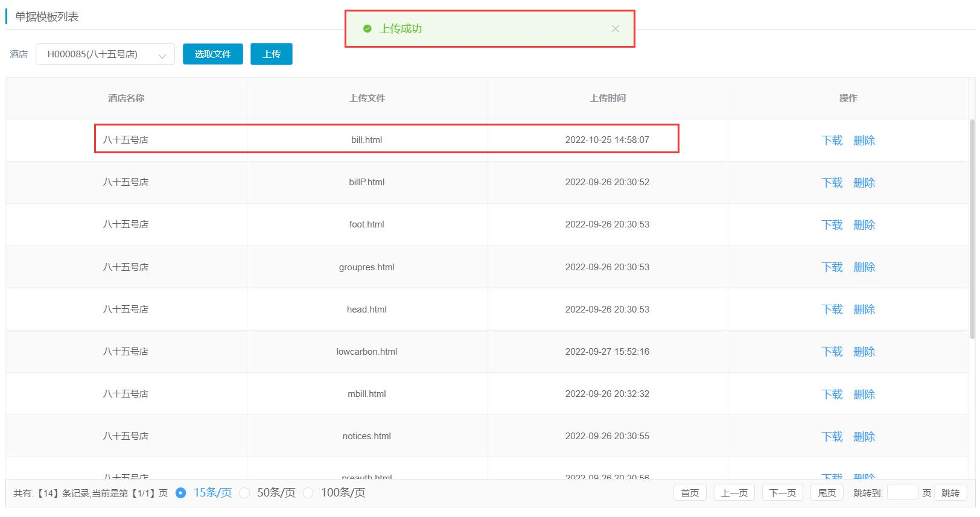980x517 pixels.
Task: Click the 上传文件 column header
Action: 367,98
